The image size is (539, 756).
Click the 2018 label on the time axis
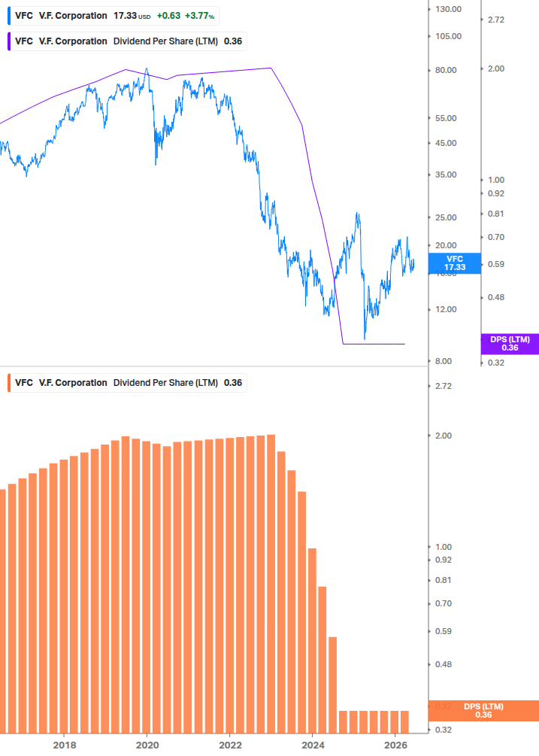tap(65, 745)
